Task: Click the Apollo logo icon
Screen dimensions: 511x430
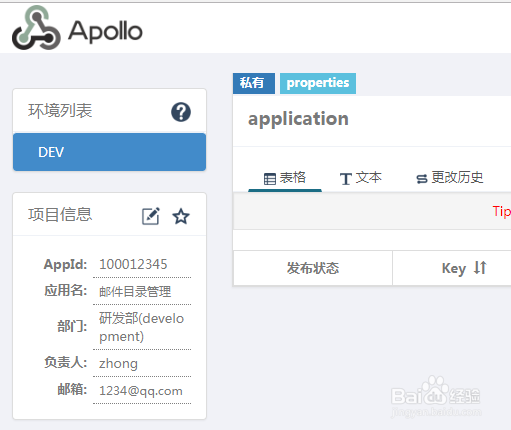Action: pos(36,28)
